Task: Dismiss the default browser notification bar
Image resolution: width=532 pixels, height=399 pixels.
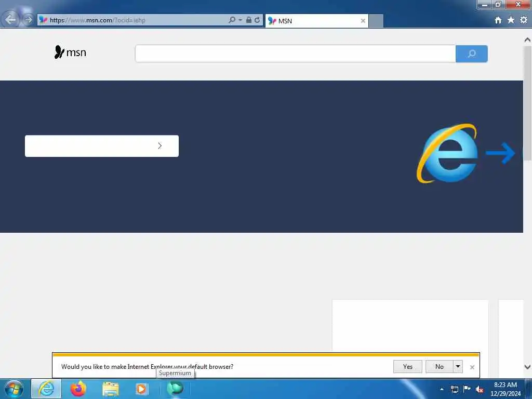Action: 472,367
